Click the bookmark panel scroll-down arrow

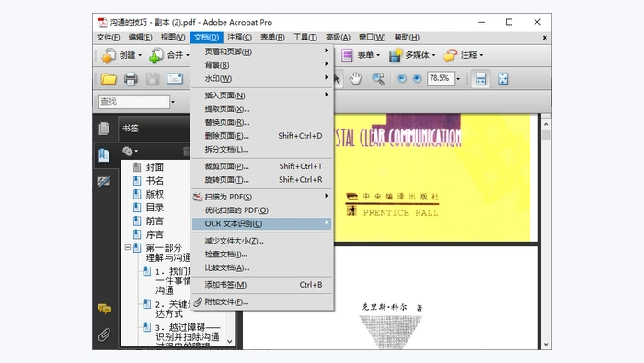pos(230,341)
